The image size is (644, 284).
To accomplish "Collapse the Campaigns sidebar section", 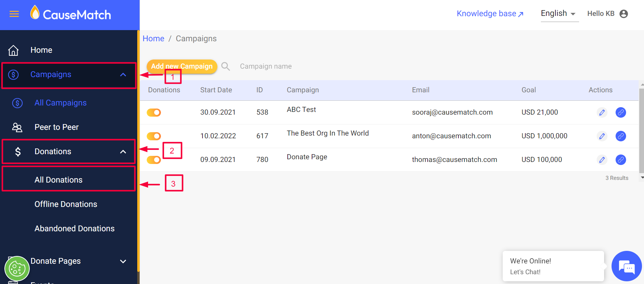I will coord(123,74).
